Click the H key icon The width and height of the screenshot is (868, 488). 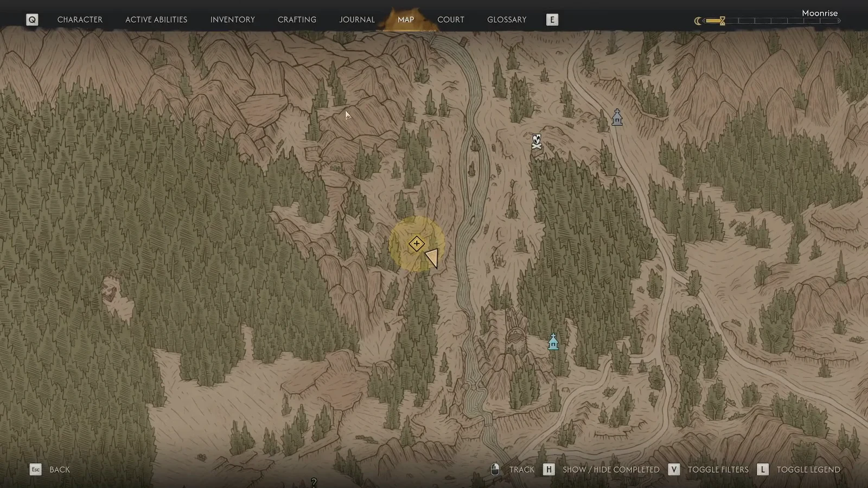pyautogui.click(x=548, y=470)
